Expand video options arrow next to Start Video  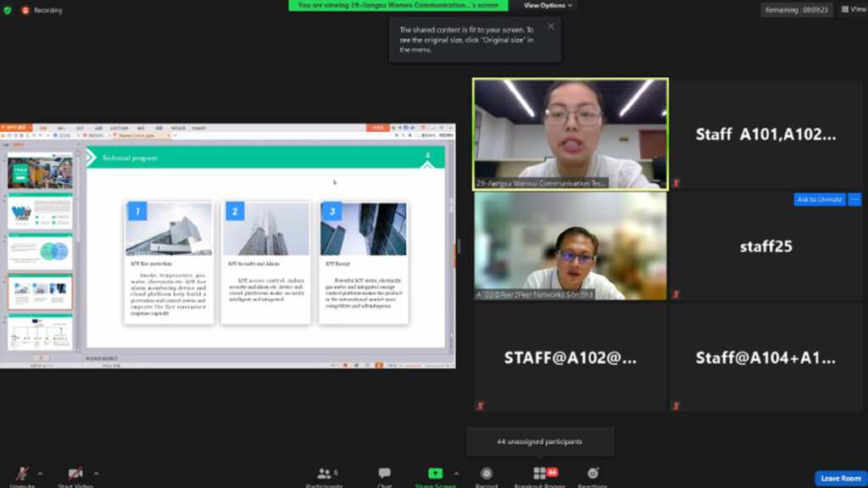(96, 473)
